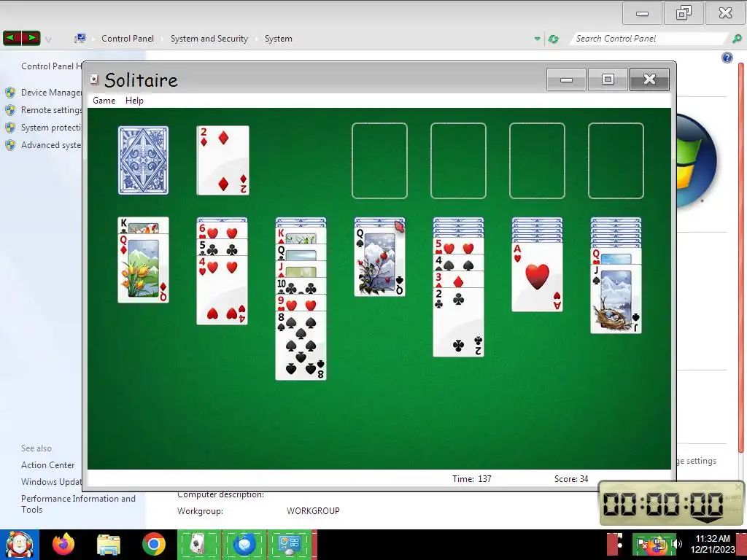Click the Search Control Panel field
The image size is (747, 560).
(x=649, y=39)
